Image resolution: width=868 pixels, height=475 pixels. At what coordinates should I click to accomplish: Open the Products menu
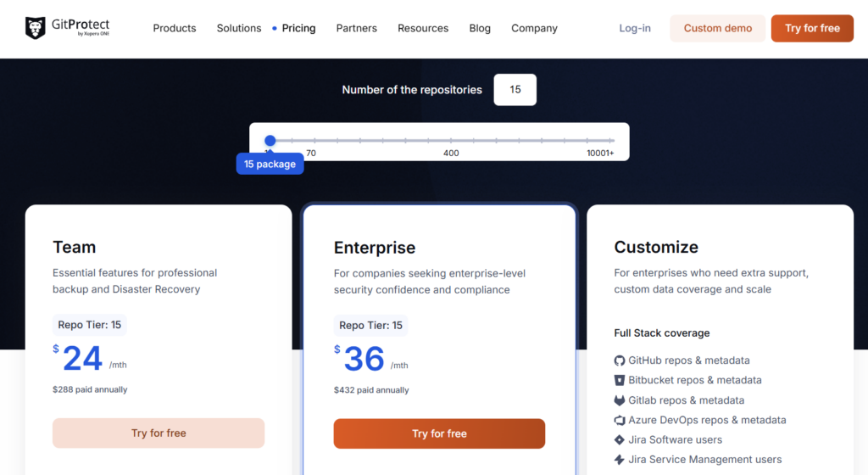coord(175,28)
